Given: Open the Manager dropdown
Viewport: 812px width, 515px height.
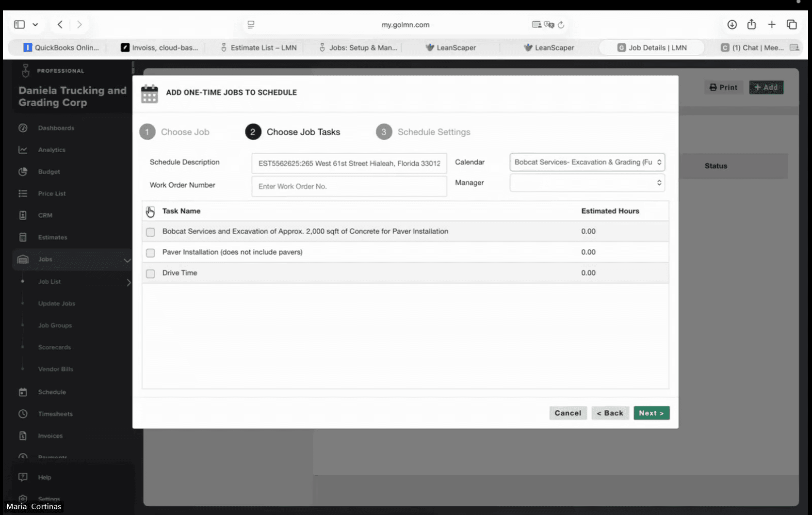Looking at the screenshot, I should [587, 183].
